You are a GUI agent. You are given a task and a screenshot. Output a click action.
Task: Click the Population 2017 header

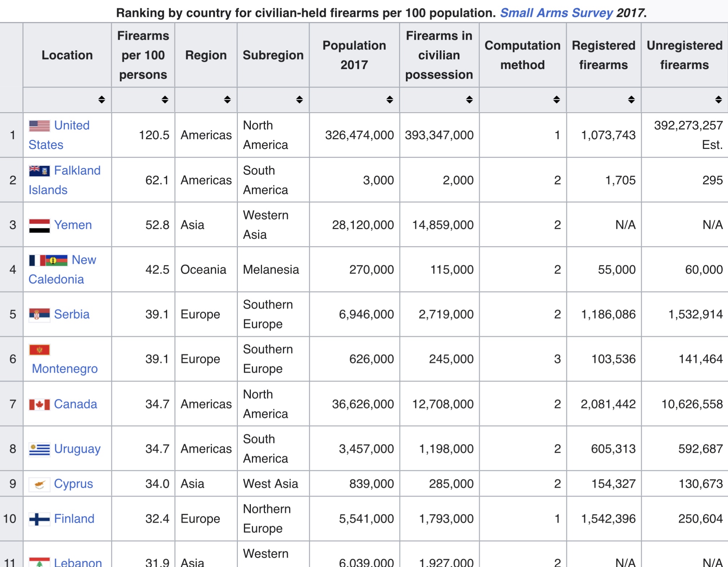click(x=354, y=55)
